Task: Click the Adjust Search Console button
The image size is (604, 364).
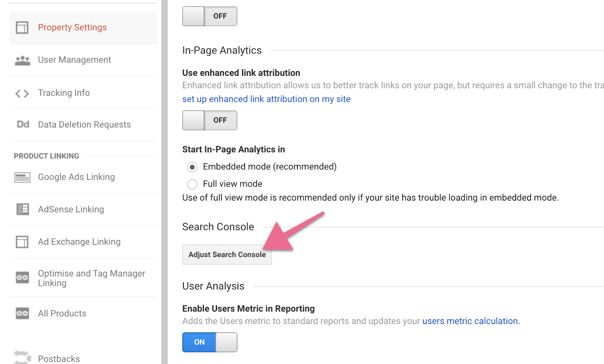Action: (227, 255)
